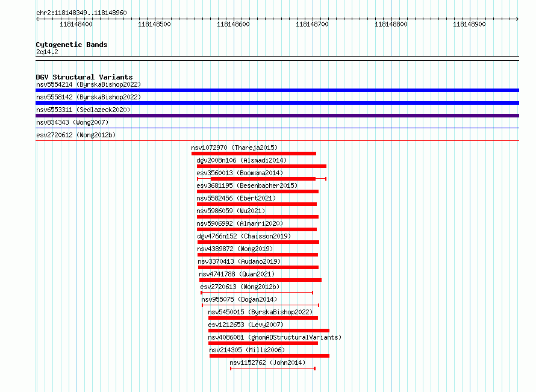The image size is (536, 392).
Task: Click the thin red line under esv2720613
Action: pos(257,293)
